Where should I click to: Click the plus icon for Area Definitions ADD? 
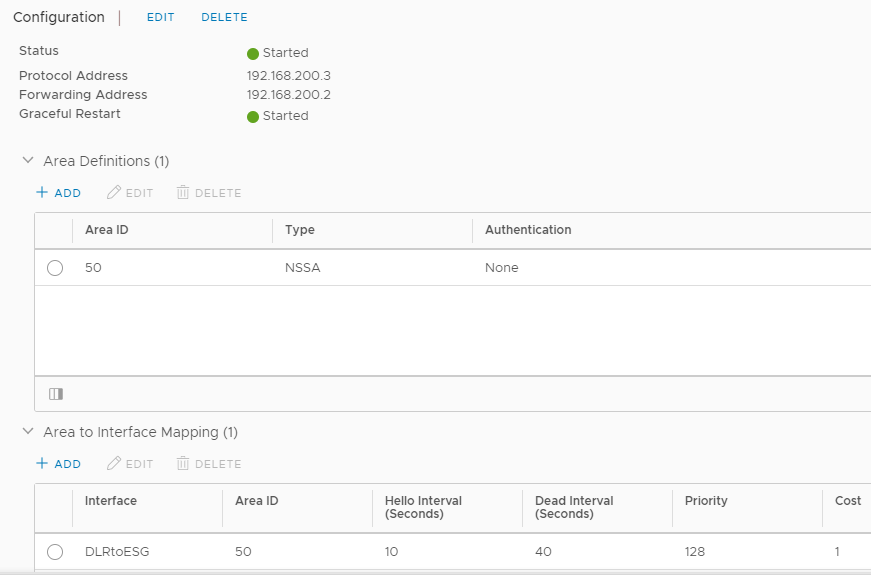42,192
